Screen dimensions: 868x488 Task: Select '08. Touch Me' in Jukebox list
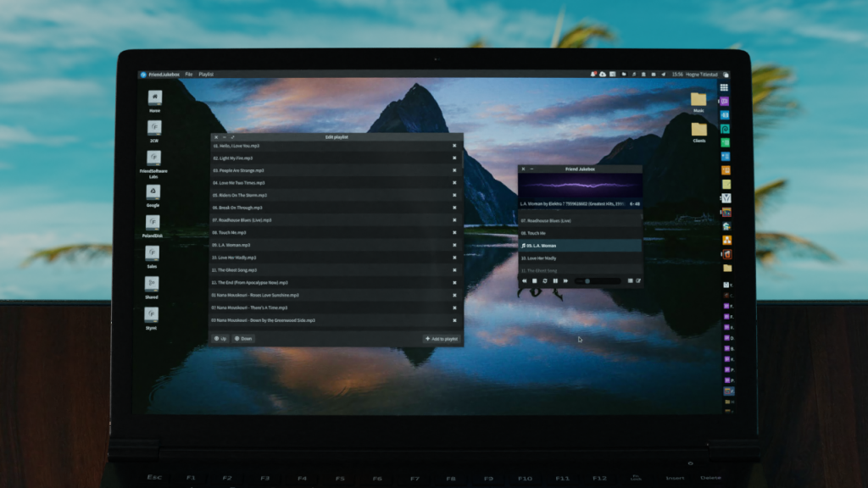tap(580, 233)
